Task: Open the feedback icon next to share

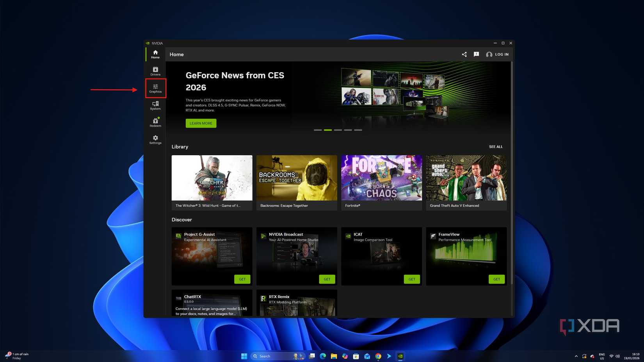Action: [476, 54]
